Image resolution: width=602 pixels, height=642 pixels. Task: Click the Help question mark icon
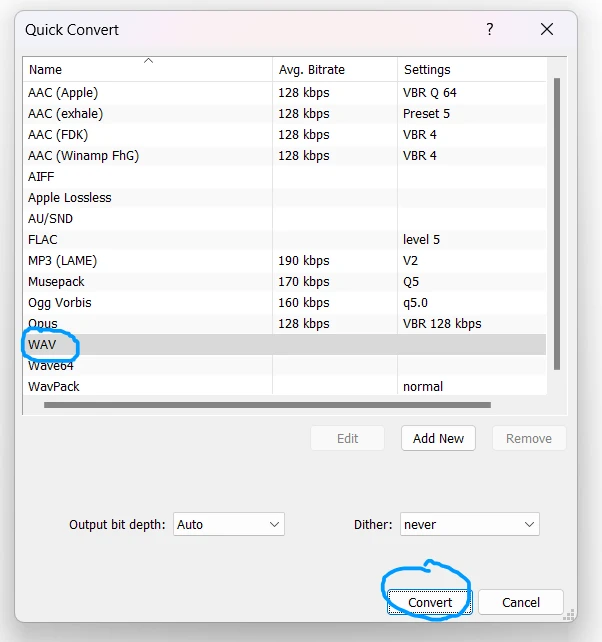489,30
